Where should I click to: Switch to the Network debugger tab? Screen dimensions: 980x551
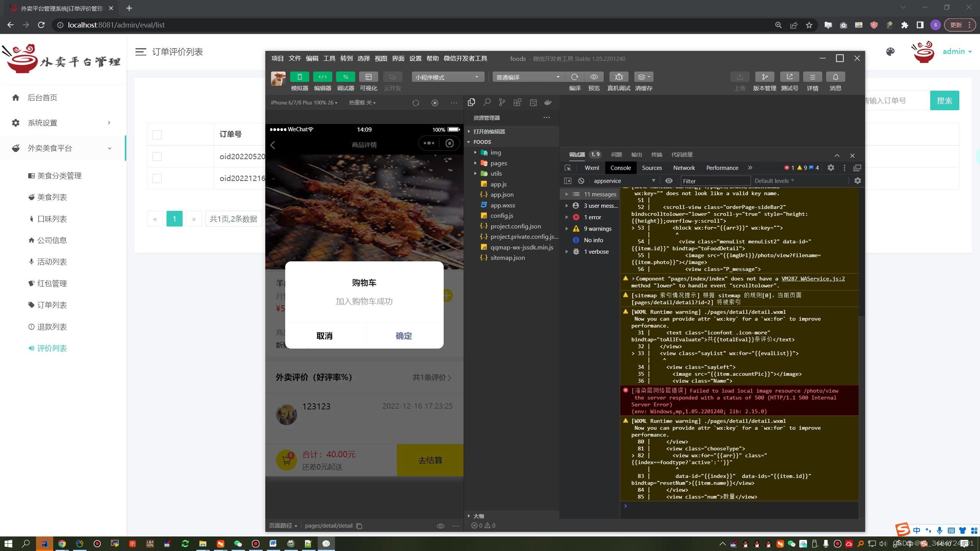point(684,168)
